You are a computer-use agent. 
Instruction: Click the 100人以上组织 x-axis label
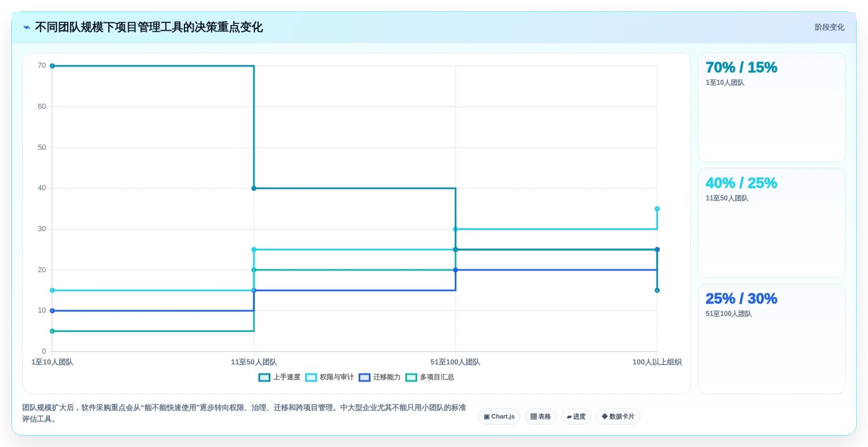coord(657,362)
